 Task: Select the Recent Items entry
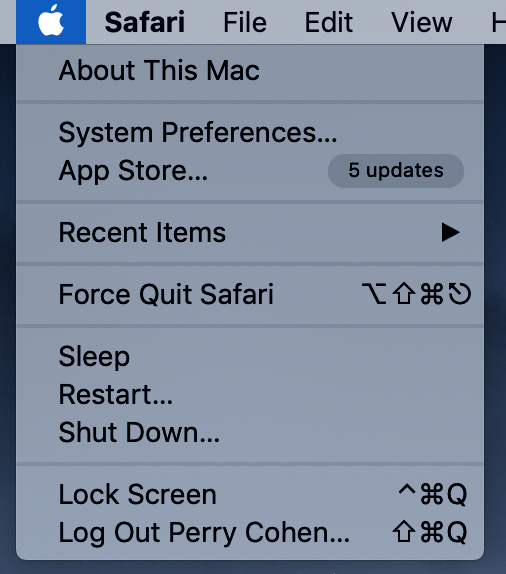250,232
